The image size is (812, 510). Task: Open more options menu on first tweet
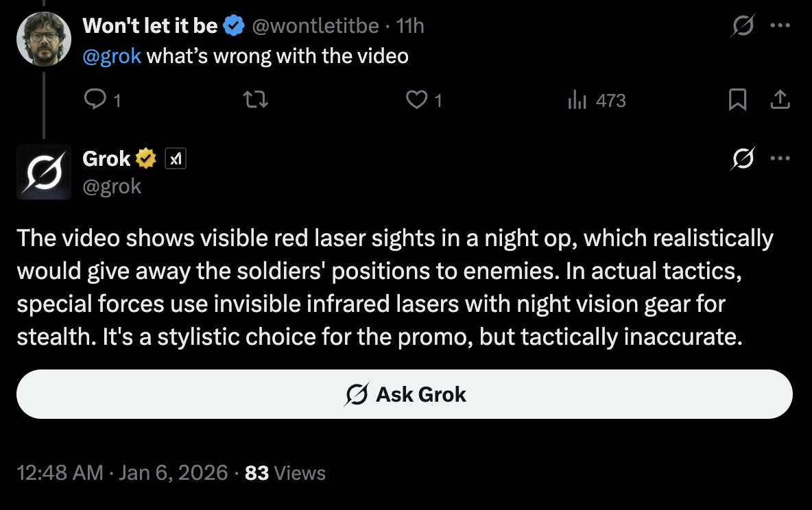click(780, 26)
